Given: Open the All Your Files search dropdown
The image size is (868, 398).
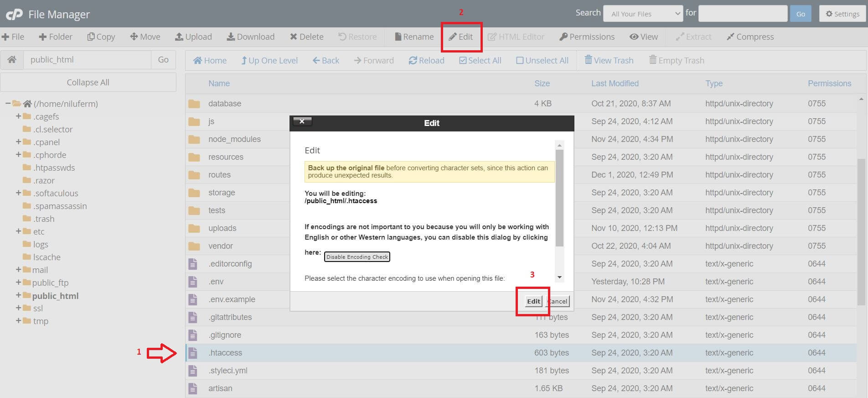Looking at the screenshot, I should 643,14.
